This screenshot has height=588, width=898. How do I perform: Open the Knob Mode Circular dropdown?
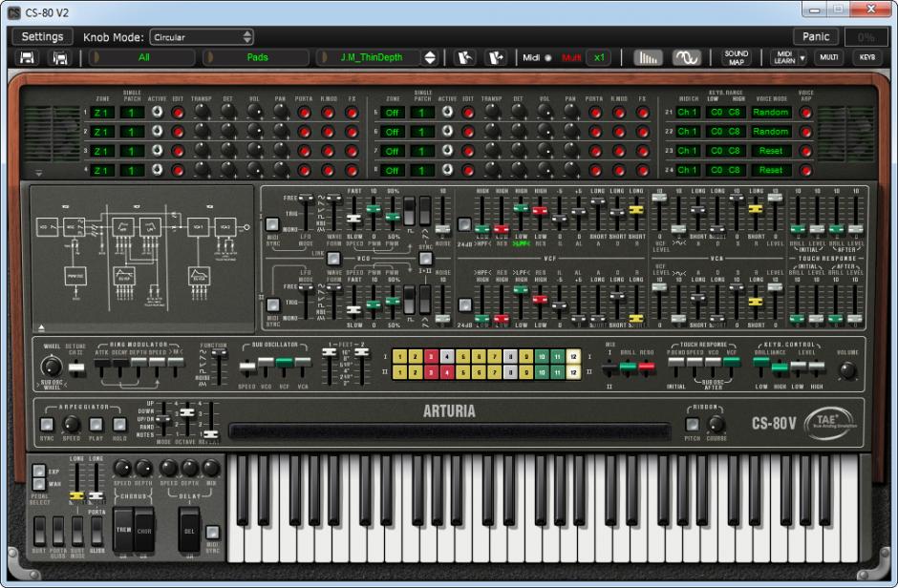(x=202, y=37)
